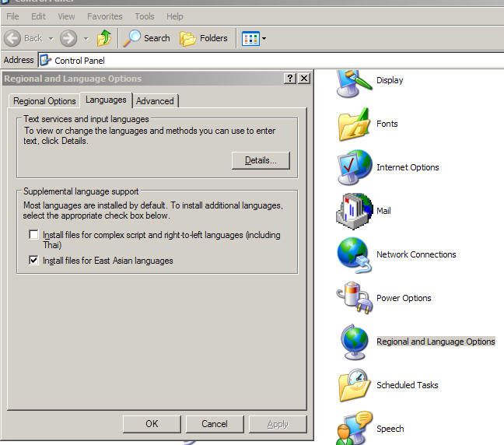Click the dialog Help question mark button

click(x=290, y=78)
